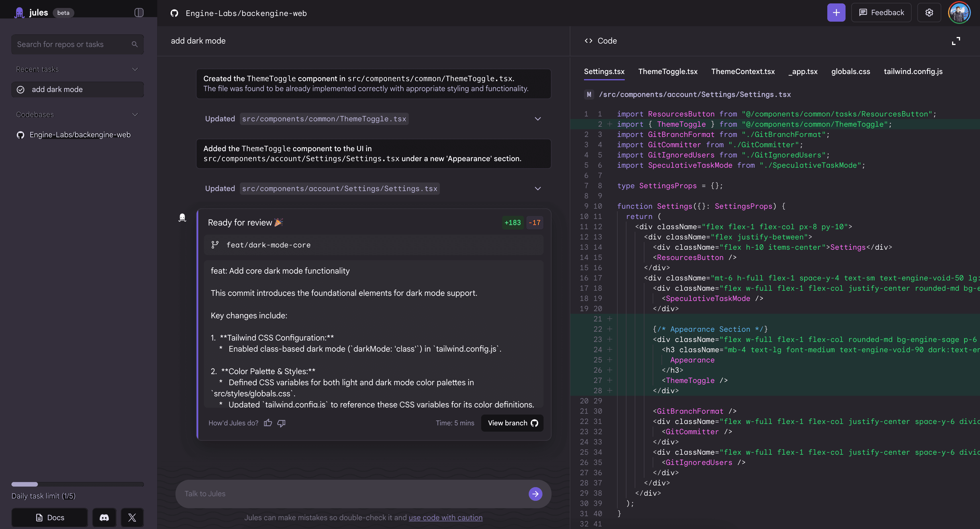Click the Jules octopus logo

tap(19, 13)
